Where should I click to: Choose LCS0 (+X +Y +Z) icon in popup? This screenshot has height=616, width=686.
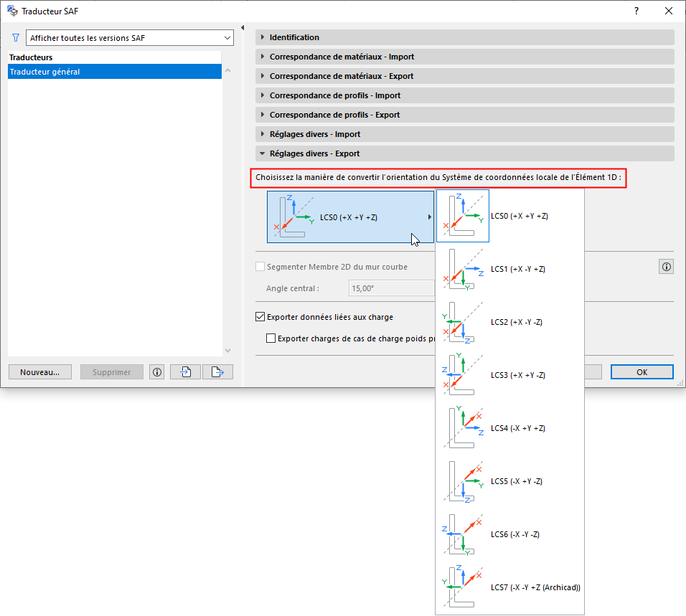click(x=463, y=216)
